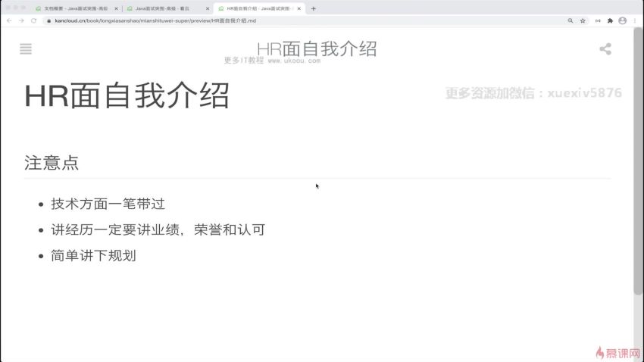Switch to the 文档概要 tab
The image size is (644, 362).
72,8
